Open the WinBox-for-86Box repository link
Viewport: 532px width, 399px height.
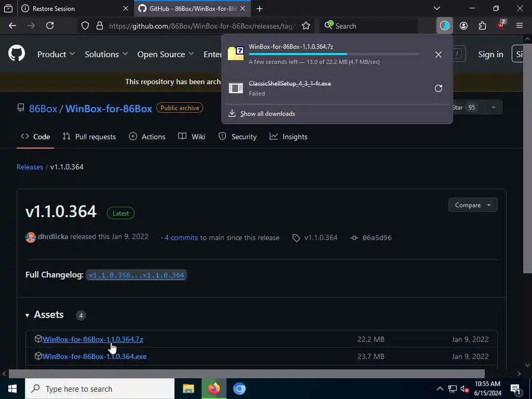(x=109, y=109)
